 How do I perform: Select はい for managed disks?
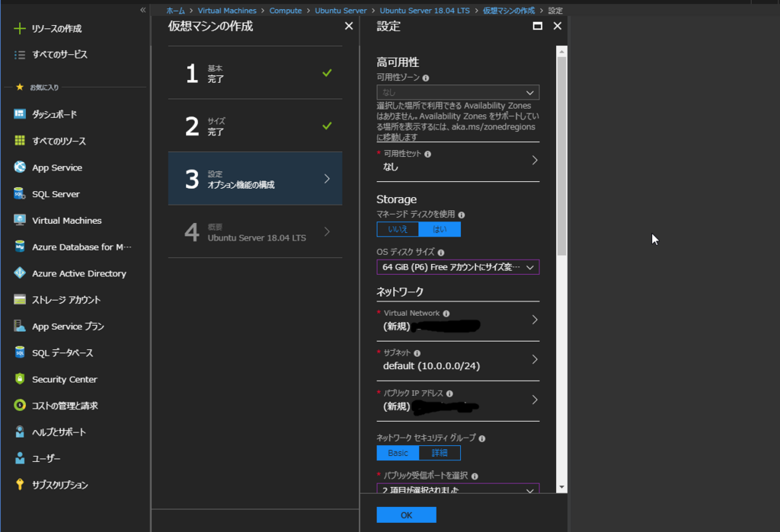tap(440, 229)
